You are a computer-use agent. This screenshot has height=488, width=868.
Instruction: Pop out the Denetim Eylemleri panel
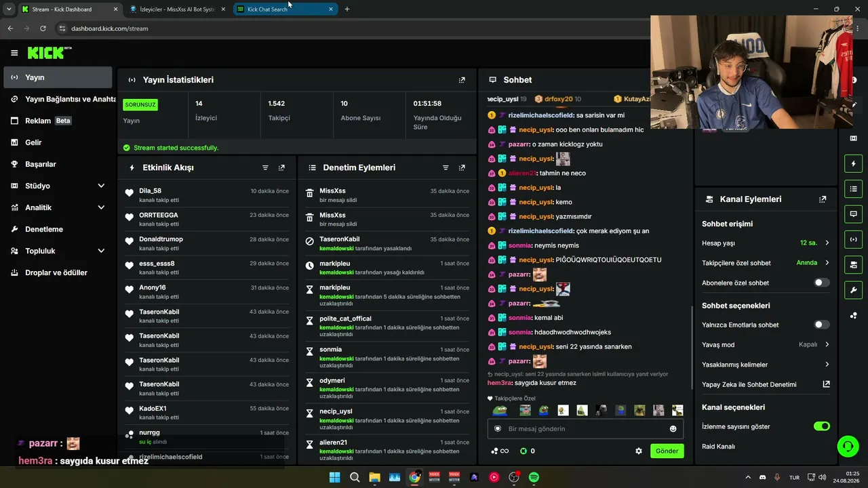(462, 167)
